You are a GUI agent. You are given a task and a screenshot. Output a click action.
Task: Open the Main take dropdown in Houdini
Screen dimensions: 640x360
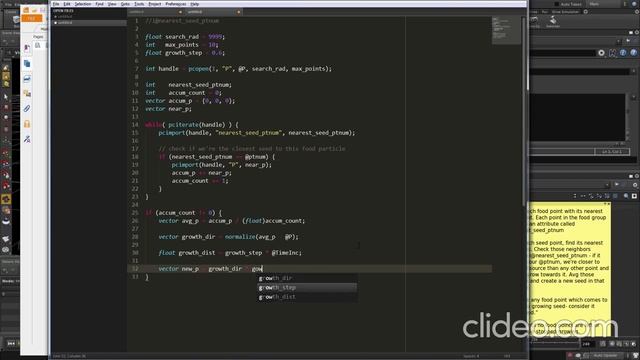click(x=605, y=4)
